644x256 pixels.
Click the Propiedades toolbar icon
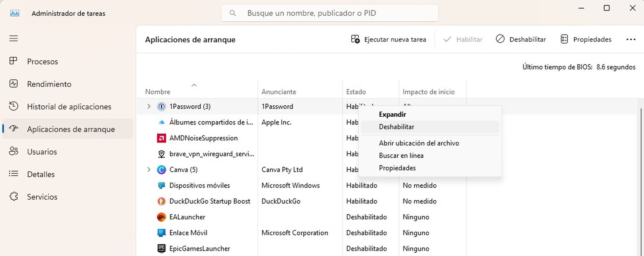564,39
